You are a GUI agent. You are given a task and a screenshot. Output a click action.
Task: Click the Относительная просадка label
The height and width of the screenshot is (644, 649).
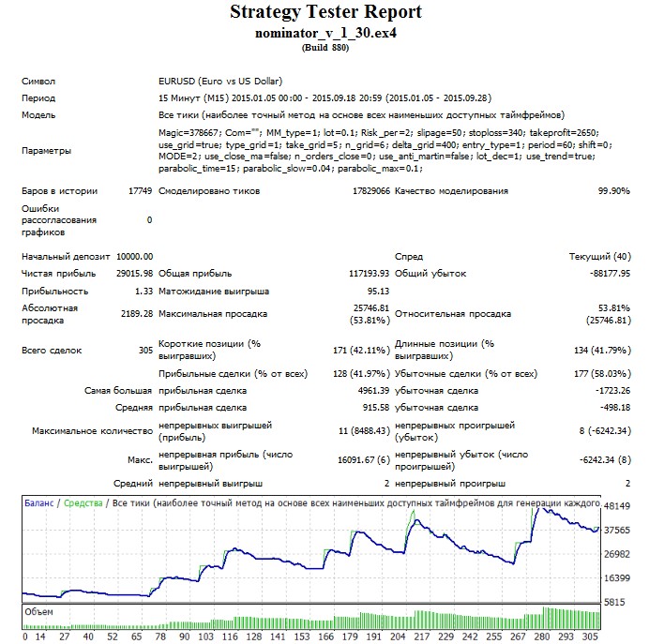pyautogui.click(x=453, y=314)
